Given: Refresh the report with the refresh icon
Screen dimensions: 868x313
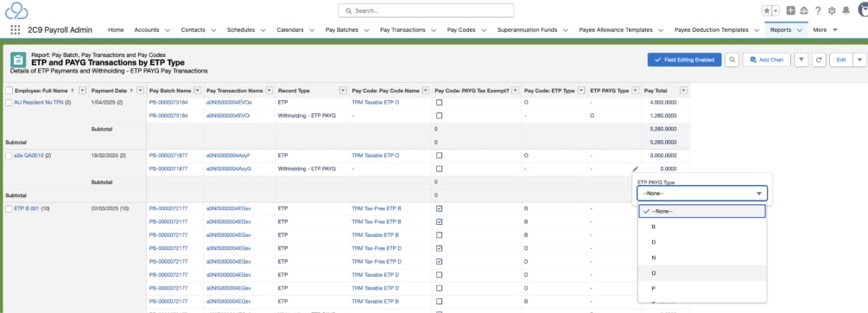Looking at the screenshot, I should click(x=820, y=60).
